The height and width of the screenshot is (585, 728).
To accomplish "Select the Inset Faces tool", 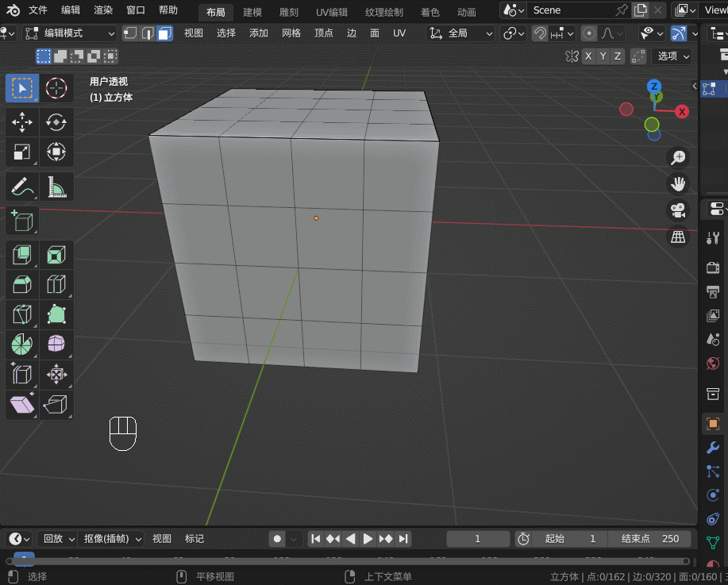I will coord(56,255).
